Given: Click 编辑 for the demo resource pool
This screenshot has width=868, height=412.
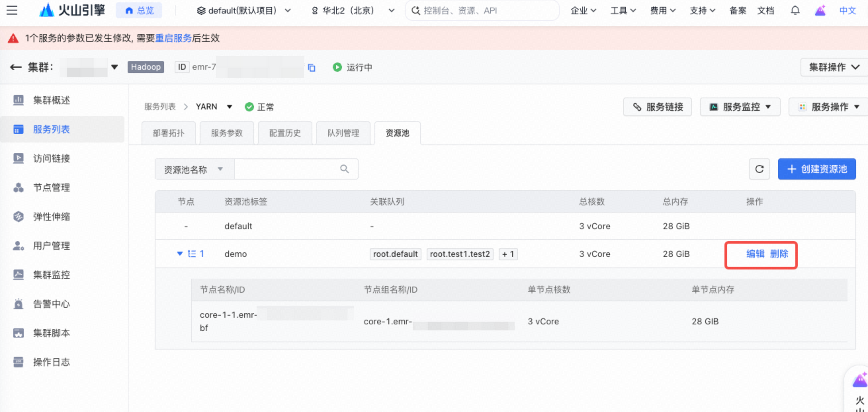Looking at the screenshot, I should (755, 254).
